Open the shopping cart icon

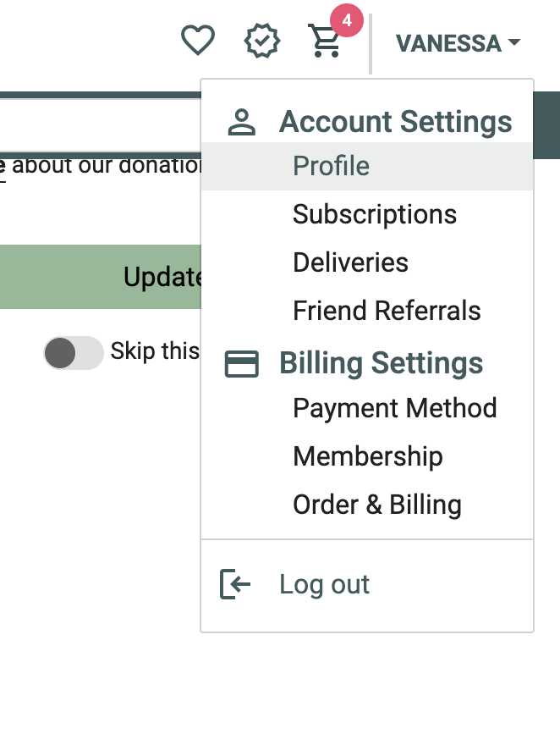point(325,41)
